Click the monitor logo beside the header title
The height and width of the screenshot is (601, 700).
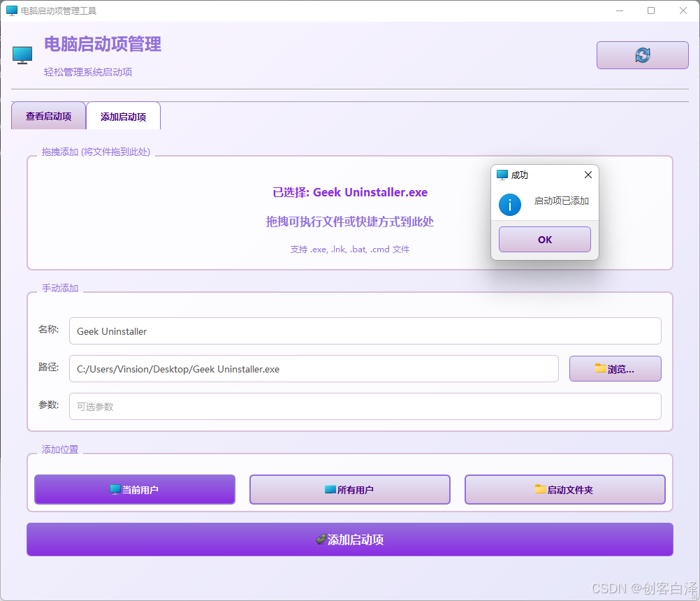pyautogui.click(x=22, y=55)
